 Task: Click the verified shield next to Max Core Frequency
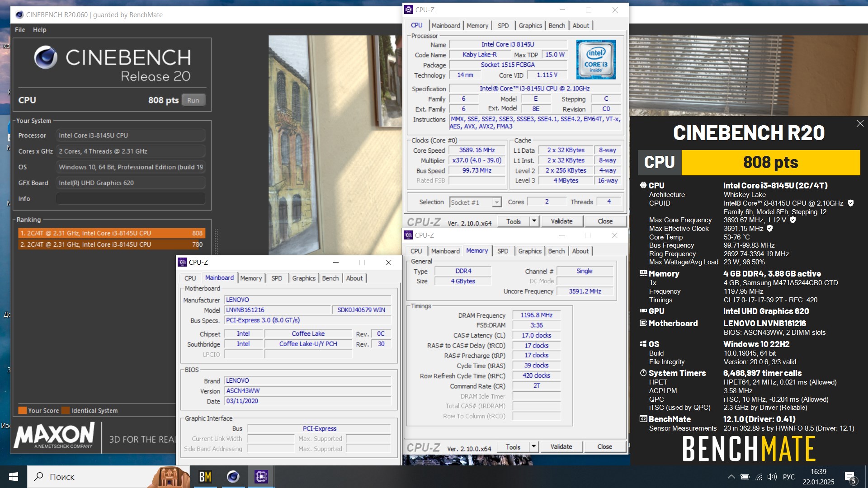tap(793, 220)
